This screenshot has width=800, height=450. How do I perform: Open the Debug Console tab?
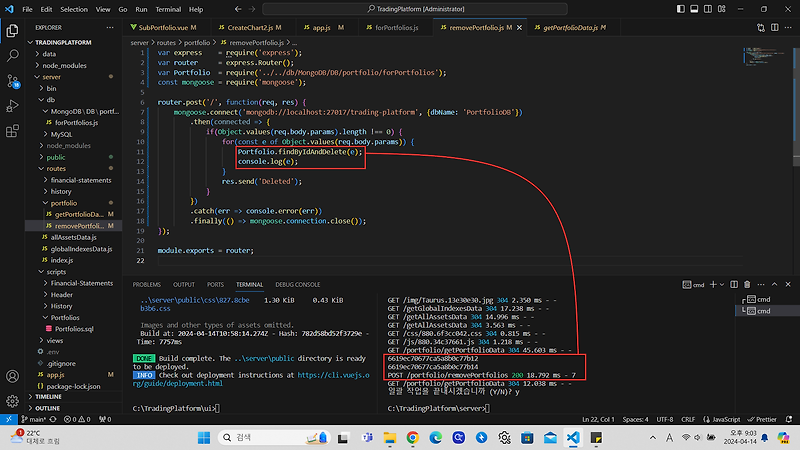click(x=297, y=285)
